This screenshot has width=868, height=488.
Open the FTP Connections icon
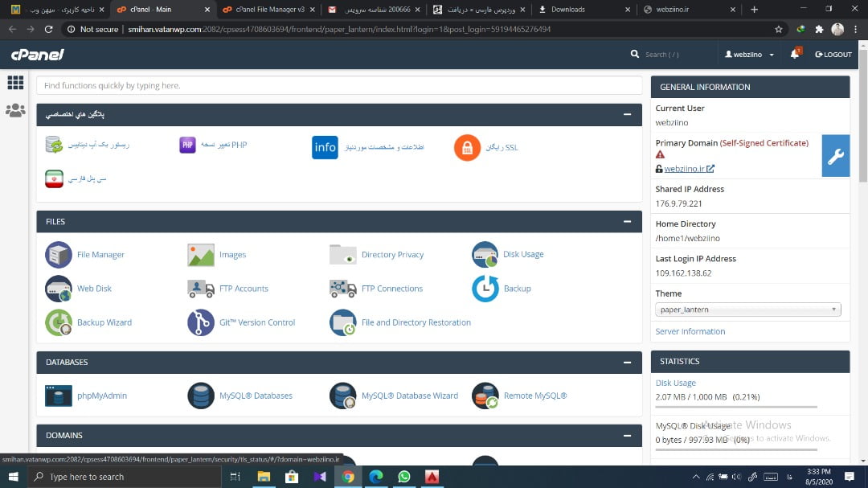click(x=342, y=289)
